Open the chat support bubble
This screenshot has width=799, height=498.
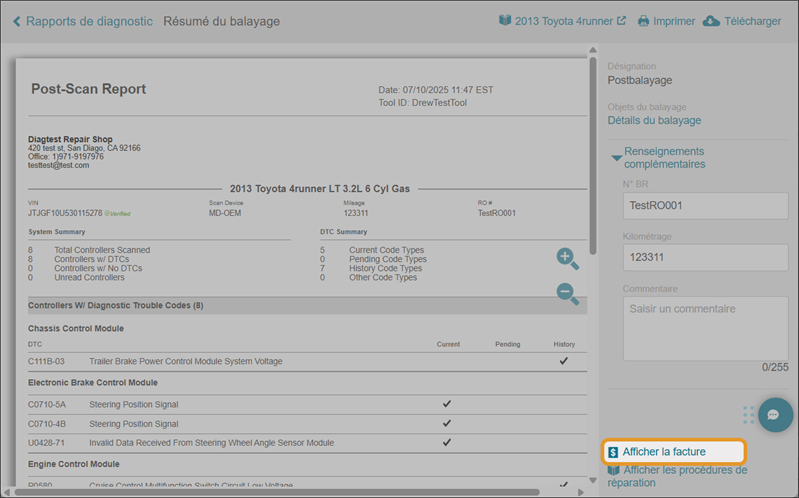[775, 414]
